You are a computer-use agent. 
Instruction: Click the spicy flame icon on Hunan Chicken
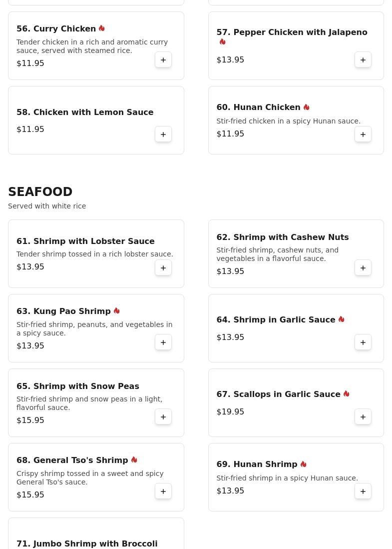pos(306,107)
